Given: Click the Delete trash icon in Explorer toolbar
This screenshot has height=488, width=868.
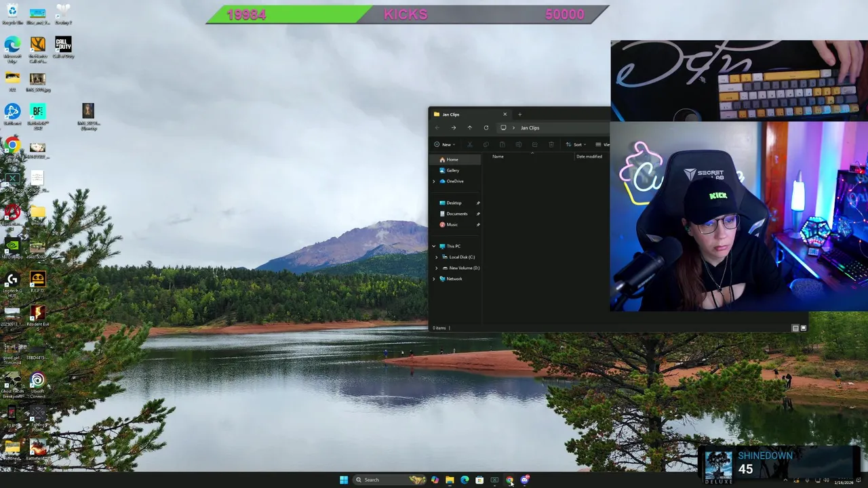Looking at the screenshot, I should tap(551, 144).
